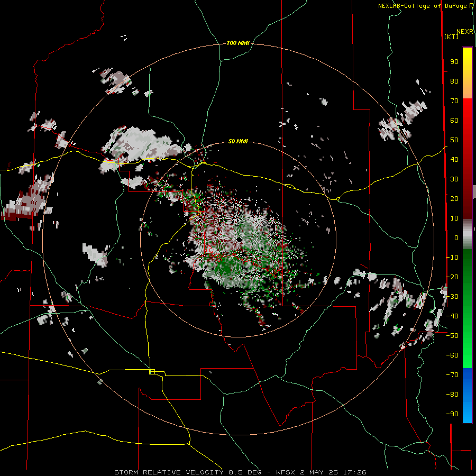Click the "[KT]" units label
The height and width of the screenshot is (476, 476).
coord(452,36)
